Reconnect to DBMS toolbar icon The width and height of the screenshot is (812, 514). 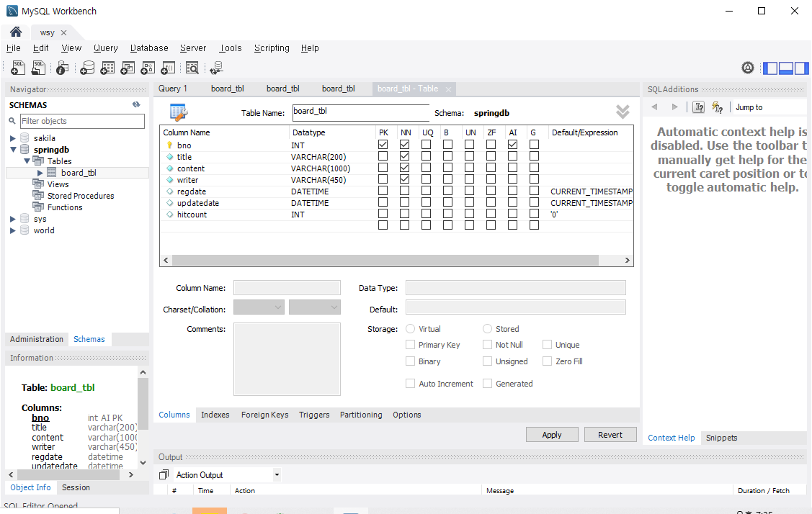[216, 68]
